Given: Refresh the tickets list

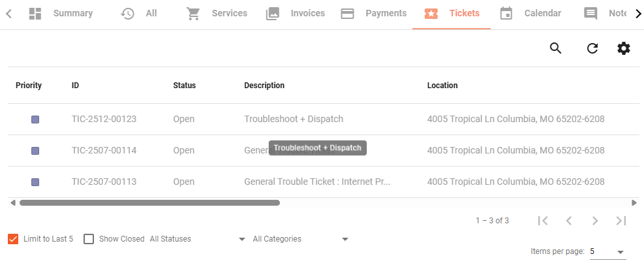Looking at the screenshot, I should click(x=592, y=48).
